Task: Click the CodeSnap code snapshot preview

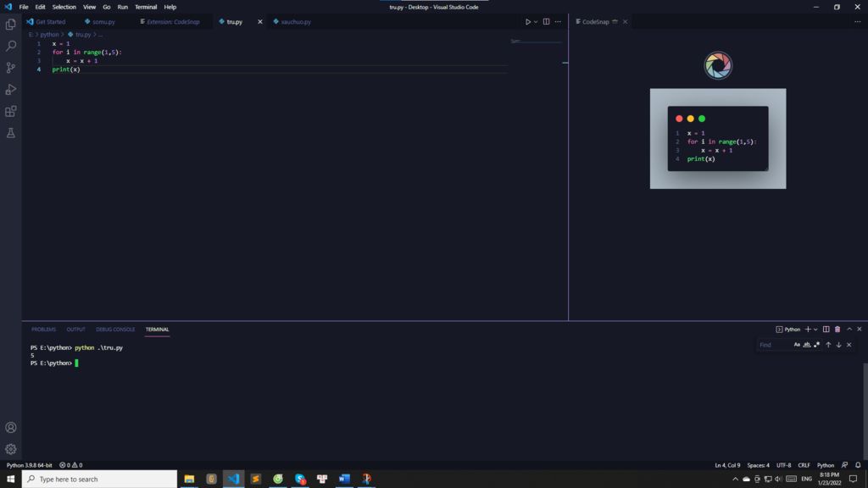Action: click(x=718, y=138)
